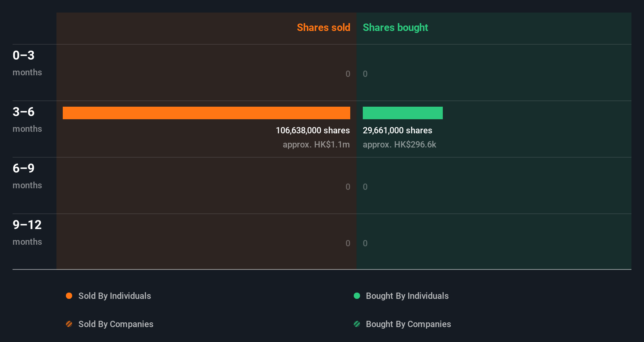Select the 6–9 months row label

coord(27,176)
